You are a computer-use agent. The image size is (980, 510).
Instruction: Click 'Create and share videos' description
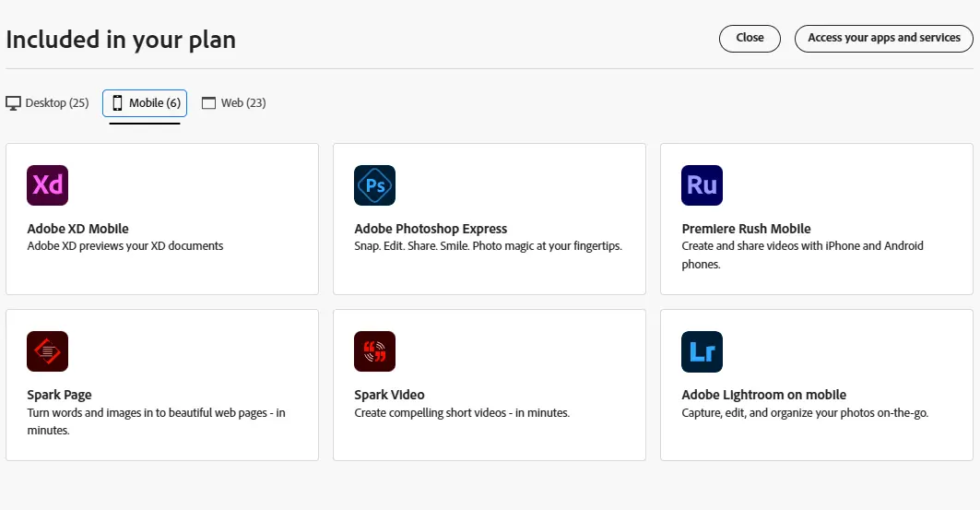802,255
